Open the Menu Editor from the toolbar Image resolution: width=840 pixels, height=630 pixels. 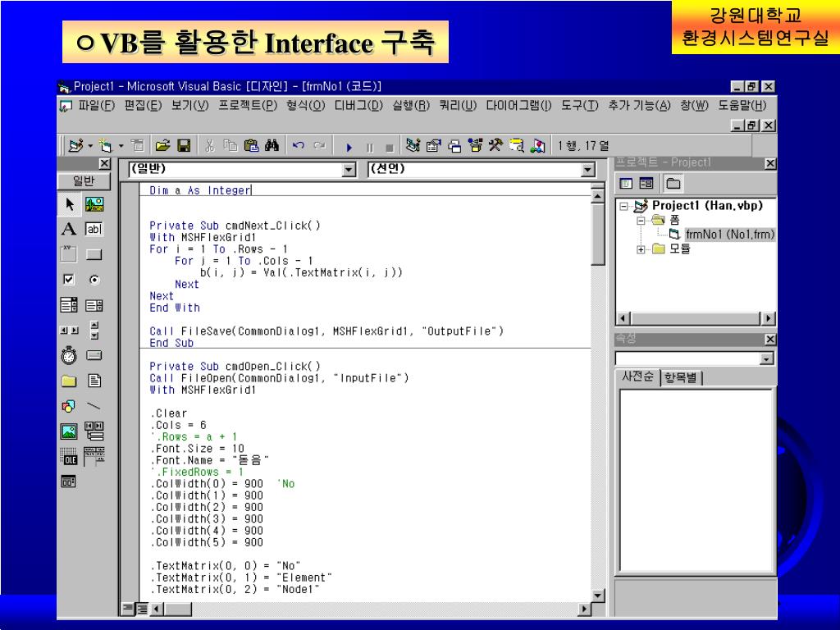click(138, 145)
